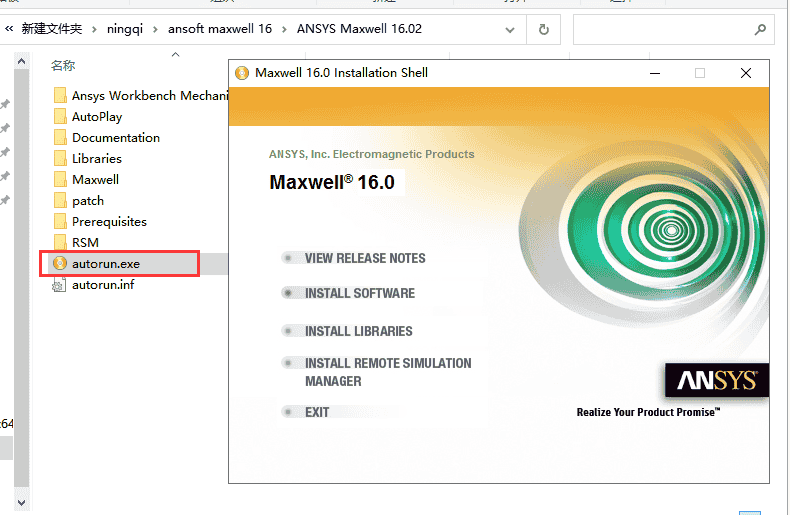The width and height of the screenshot is (790, 515).
Task: Click the AutoPlay folder icon
Action: coord(60,116)
